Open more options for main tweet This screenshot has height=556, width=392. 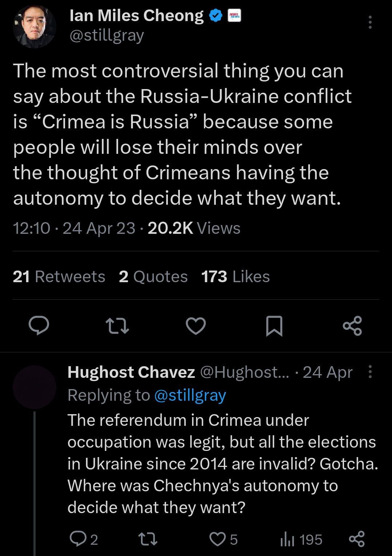pyautogui.click(x=370, y=23)
